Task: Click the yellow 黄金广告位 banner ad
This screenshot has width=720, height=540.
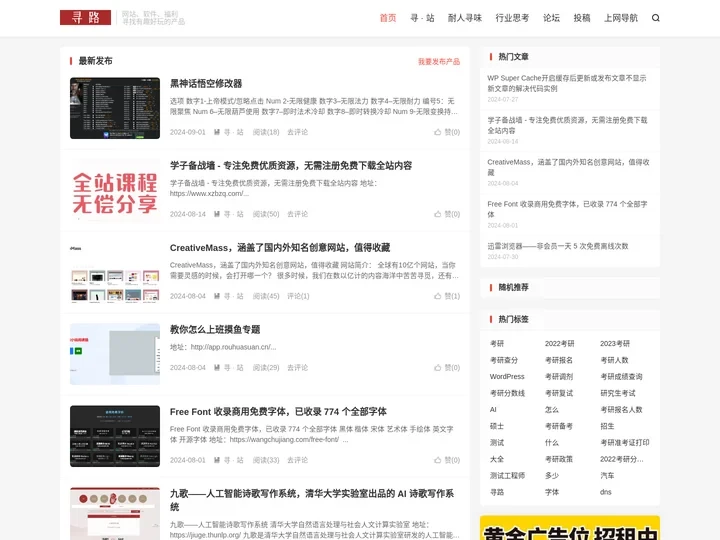Action: coord(569,528)
